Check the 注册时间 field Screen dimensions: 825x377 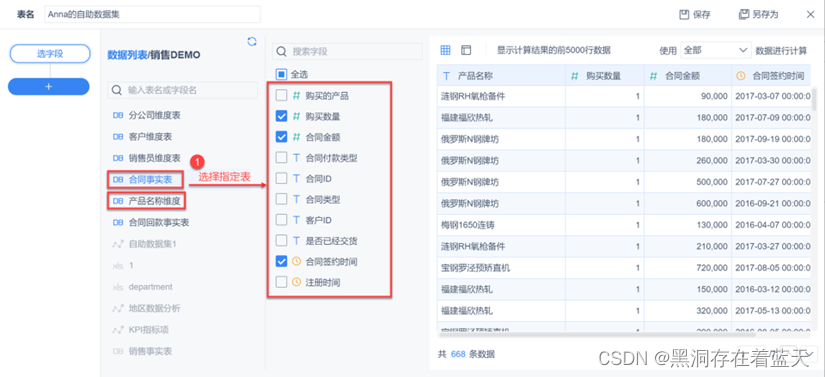point(281,282)
